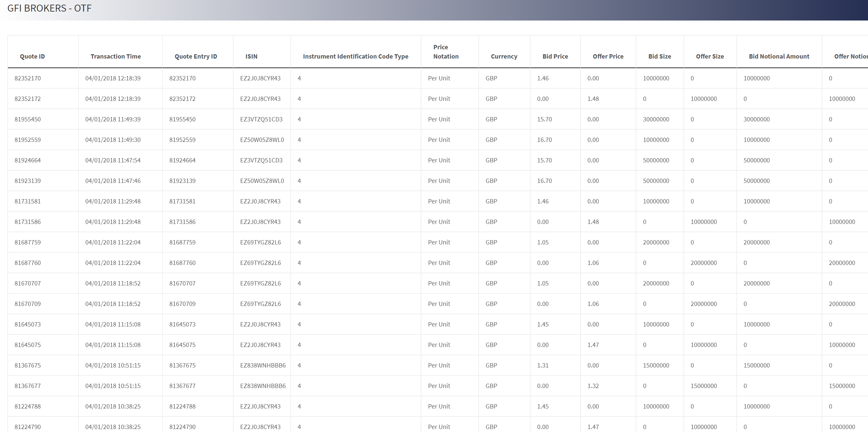Image resolution: width=868 pixels, height=432 pixels.
Task: Click the Bid Notional Amount column header
Action: tap(779, 56)
